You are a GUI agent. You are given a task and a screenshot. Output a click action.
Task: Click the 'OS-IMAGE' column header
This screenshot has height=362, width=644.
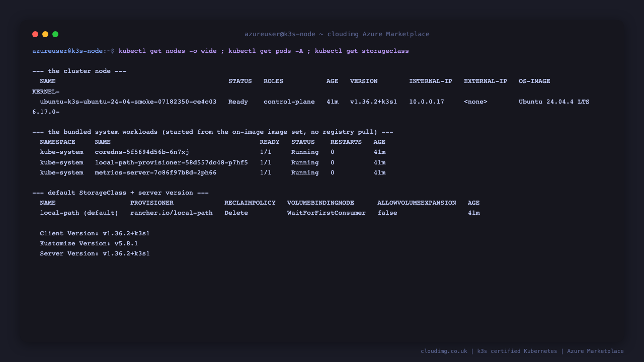(x=534, y=81)
